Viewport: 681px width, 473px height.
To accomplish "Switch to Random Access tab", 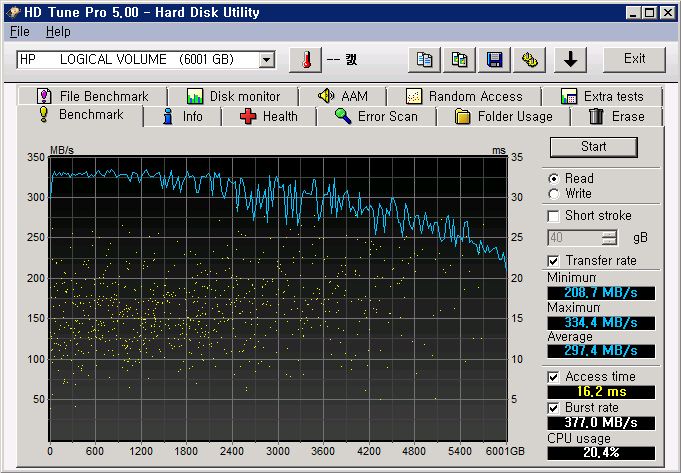I will [464, 96].
